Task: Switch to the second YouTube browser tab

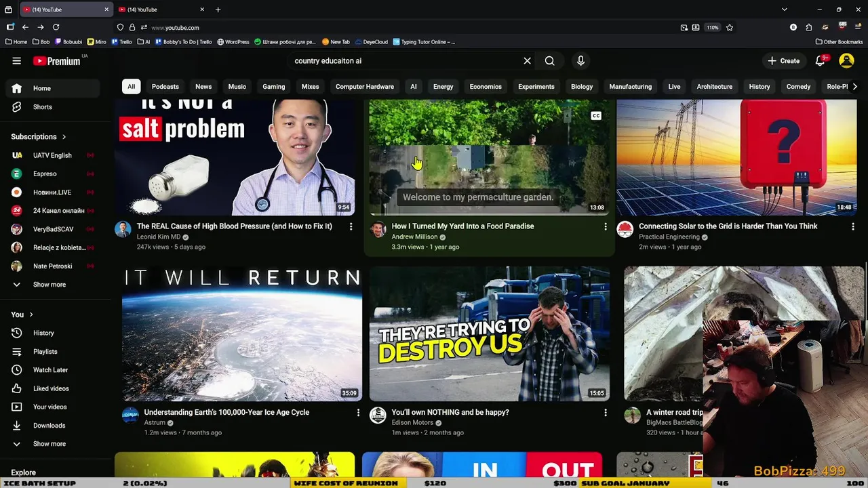Action: (161, 9)
